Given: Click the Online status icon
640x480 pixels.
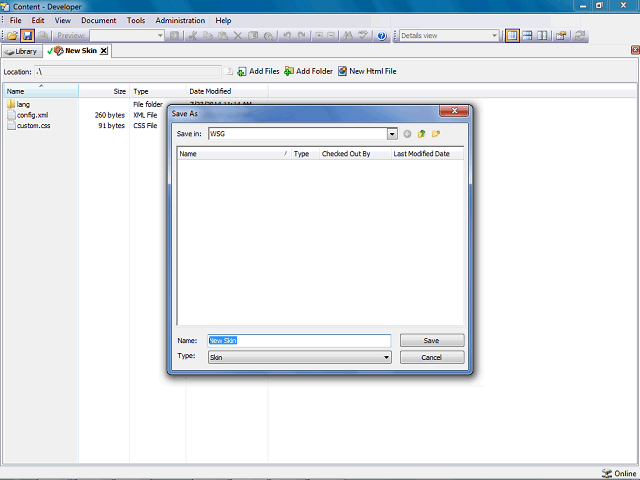Looking at the screenshot, I should 607,473.
